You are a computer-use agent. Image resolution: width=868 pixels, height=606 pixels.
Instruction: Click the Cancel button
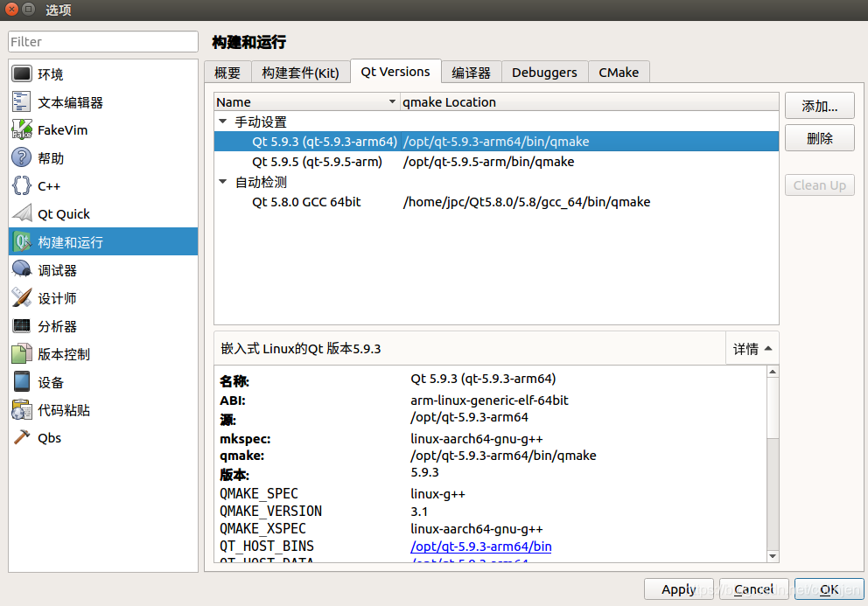(754, 589)
